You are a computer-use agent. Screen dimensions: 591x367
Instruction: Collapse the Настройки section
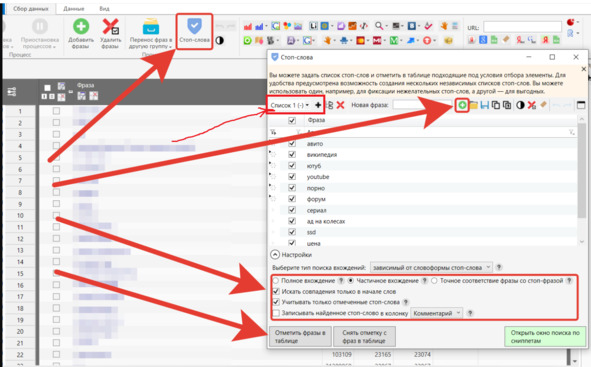tap(275, 255)
